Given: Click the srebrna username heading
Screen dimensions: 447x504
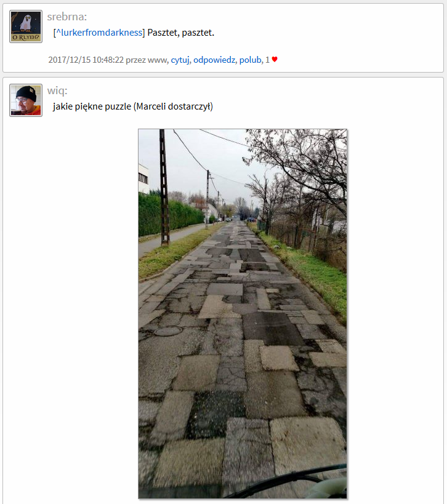Looking at the screenshot, I should click(67, 17).
